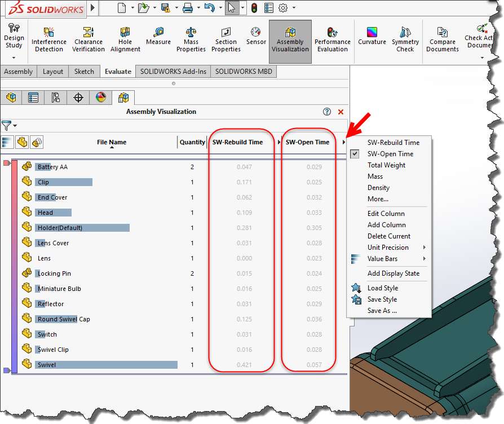Expand the SOLIDWORKS menu arrow

point(92,7)
